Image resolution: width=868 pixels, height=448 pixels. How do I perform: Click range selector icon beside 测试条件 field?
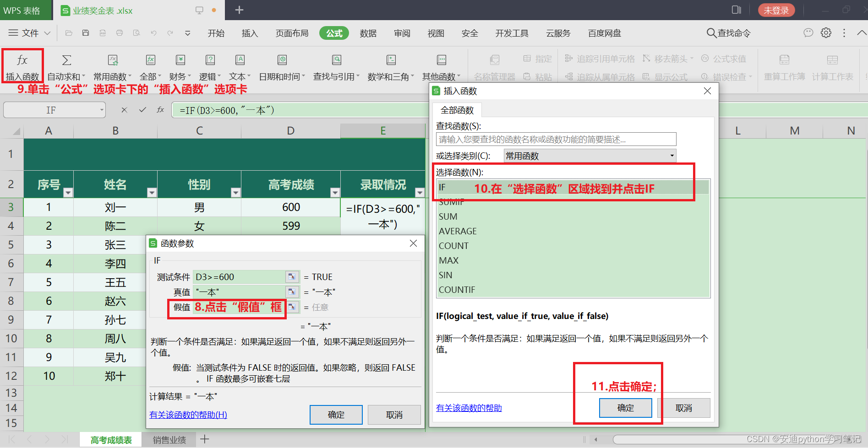coord(292,277)
